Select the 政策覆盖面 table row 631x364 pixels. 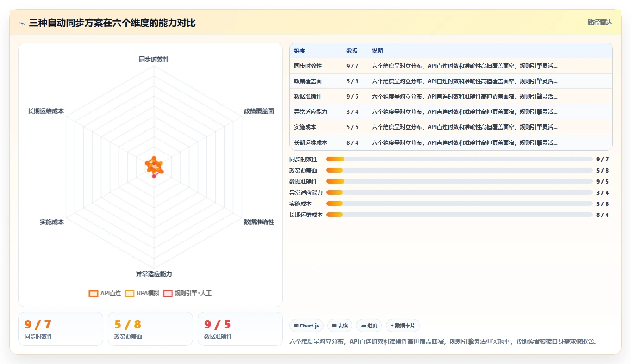tap(451, 81)
